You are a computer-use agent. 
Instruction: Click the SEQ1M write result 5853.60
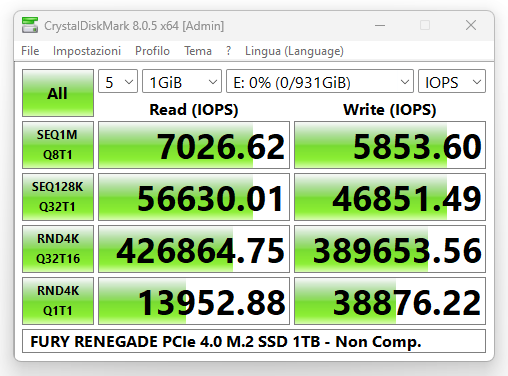click(x=390, y=145)
